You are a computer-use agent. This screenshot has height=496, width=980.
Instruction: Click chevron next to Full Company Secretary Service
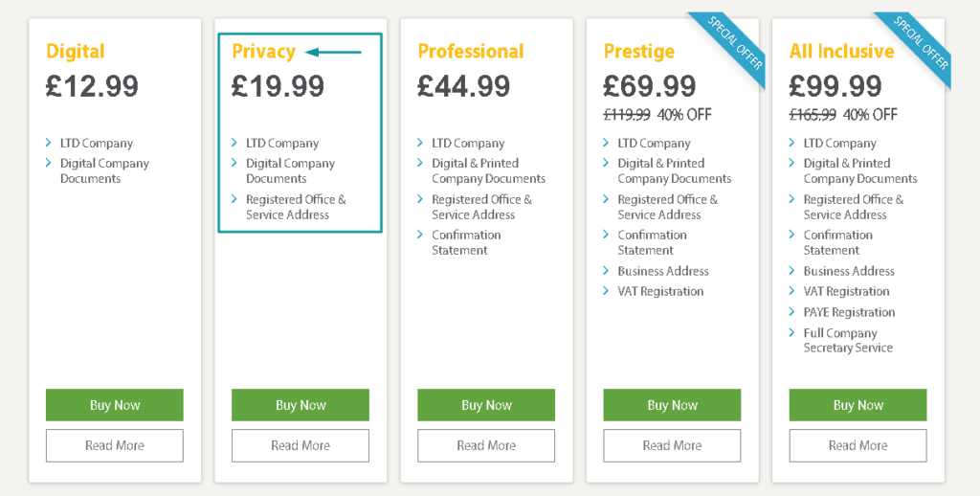pos(792,333)
